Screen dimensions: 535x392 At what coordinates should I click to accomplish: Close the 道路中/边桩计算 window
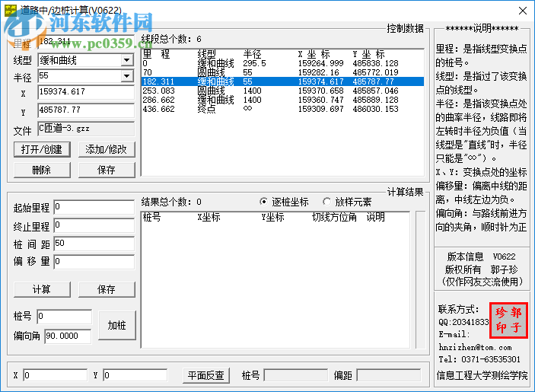tap(522, 11)
